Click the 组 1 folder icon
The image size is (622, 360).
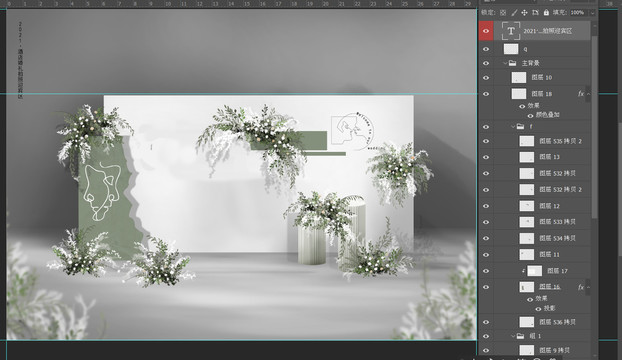[x=521, y=336]
